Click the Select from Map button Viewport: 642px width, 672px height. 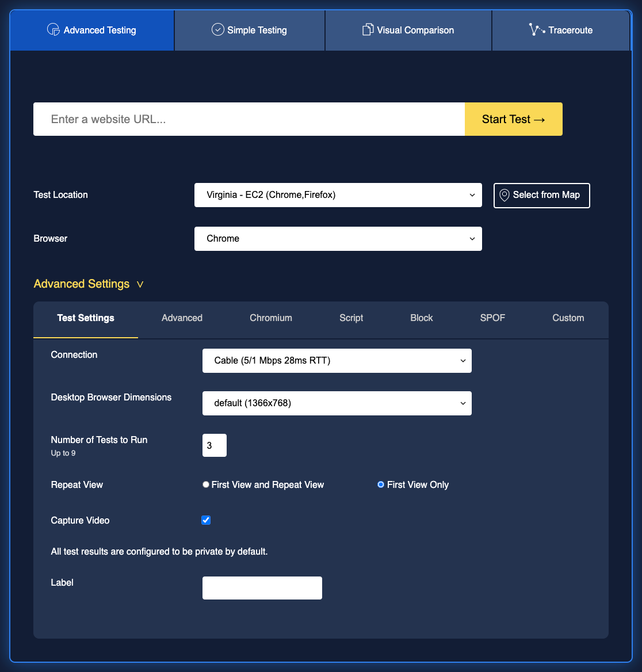click(x=541, y=195)
